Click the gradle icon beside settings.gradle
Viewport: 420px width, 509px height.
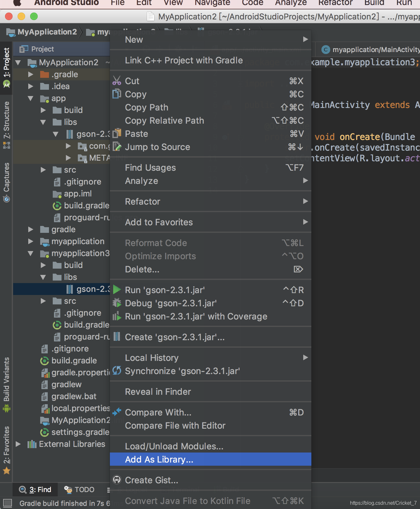tap(45, 432)
